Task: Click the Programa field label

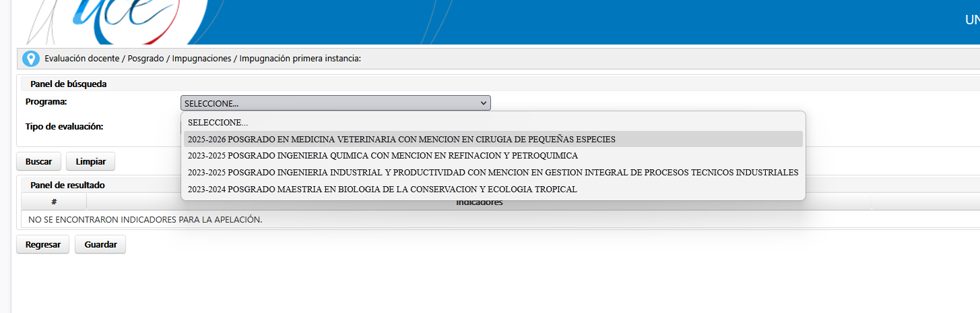Action: tap(46, 102)
